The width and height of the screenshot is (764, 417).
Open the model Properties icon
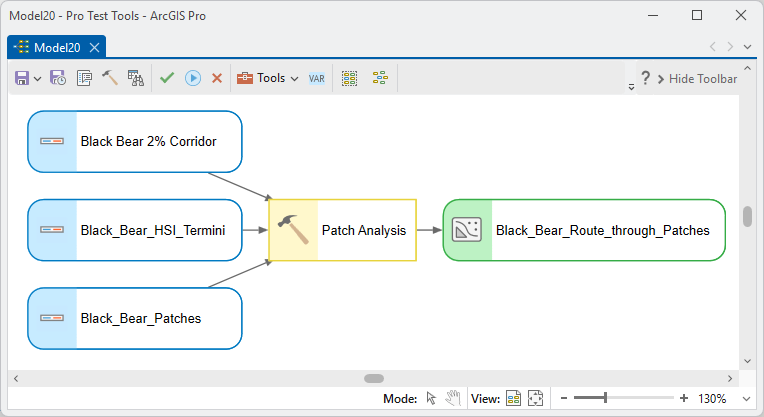84,78
